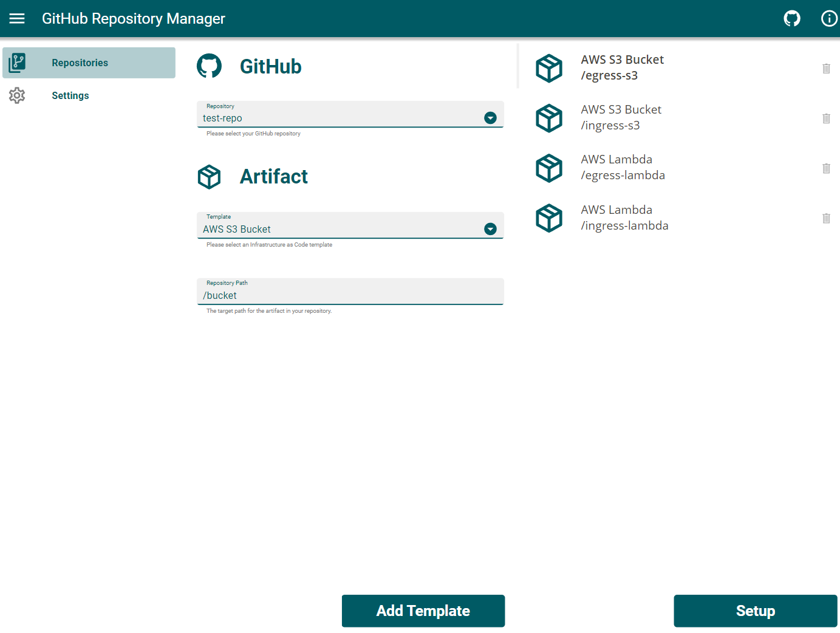Expand the Repository dropdown arrow

pyautogui.click(x=490, y=118)
